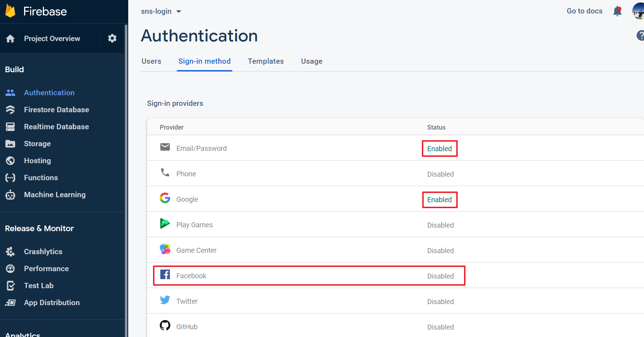Click the Build section heading

pos(15,69)
